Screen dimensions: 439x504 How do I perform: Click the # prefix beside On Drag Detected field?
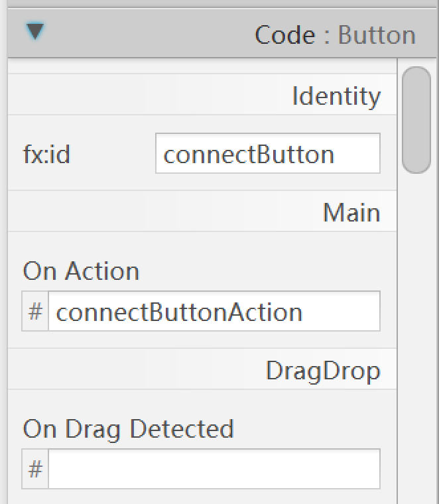tap(35, 469)
